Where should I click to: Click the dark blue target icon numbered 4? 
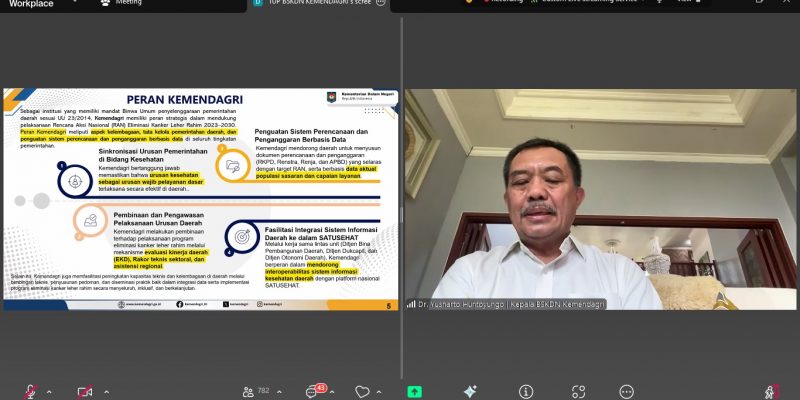click(242, 237)
